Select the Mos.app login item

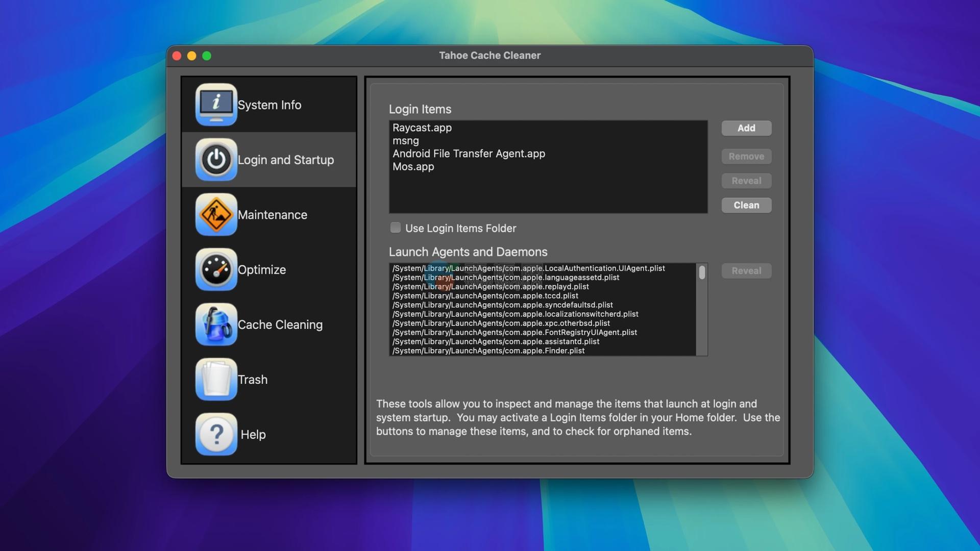coord(413,167)
